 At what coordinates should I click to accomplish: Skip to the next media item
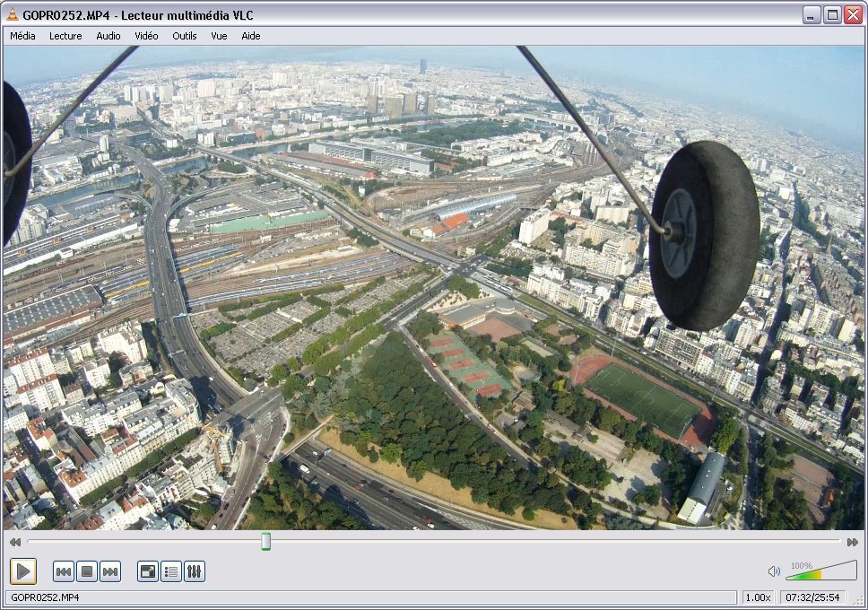tap(110, 571)
